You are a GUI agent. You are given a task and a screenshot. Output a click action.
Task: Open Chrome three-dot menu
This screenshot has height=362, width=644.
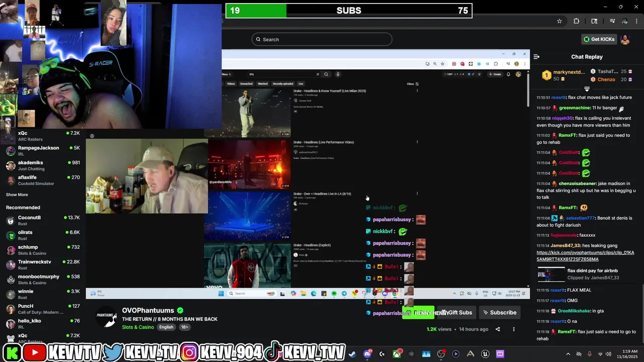pos(637,21)
